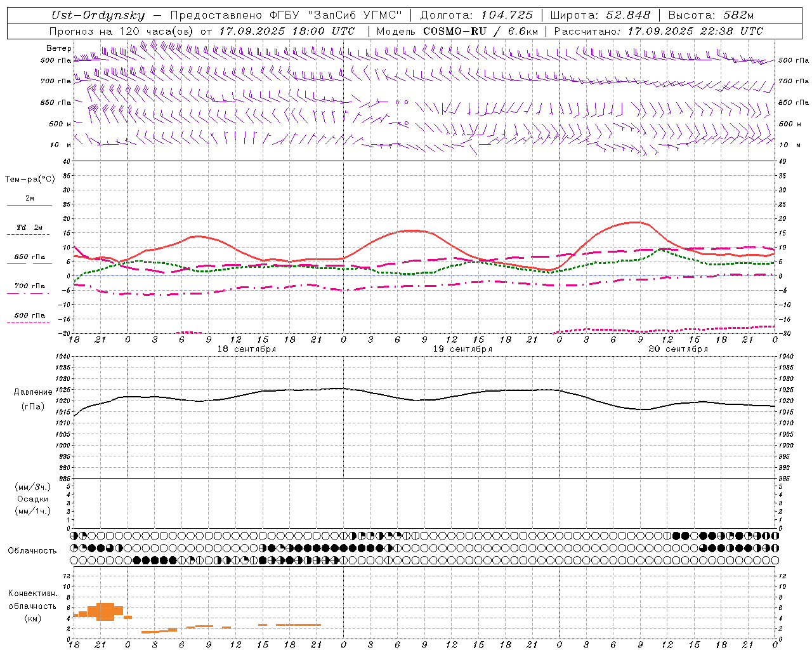Click the "2м" temperature legend entry
The height and width of the screenshot is (650, 812).
point(30,199)
